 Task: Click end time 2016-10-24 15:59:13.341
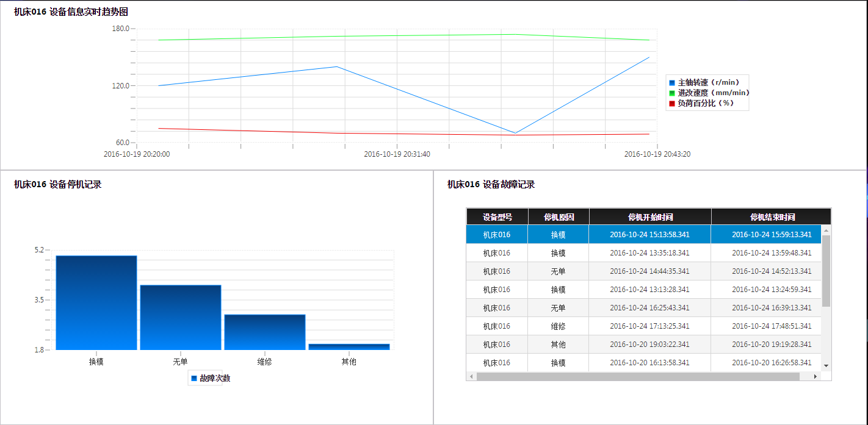tap(772, 235)
